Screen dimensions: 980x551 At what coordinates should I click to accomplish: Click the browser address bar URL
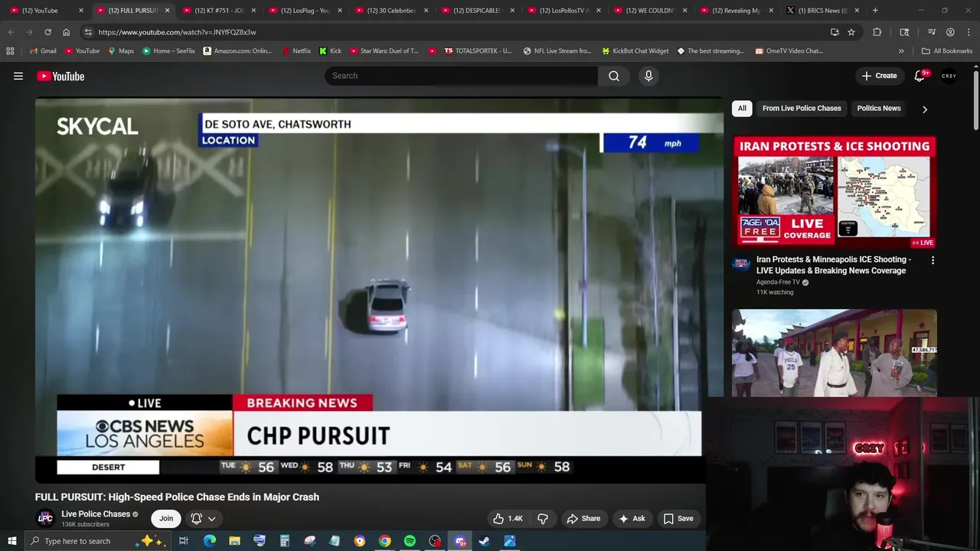[x=177, y=32]
